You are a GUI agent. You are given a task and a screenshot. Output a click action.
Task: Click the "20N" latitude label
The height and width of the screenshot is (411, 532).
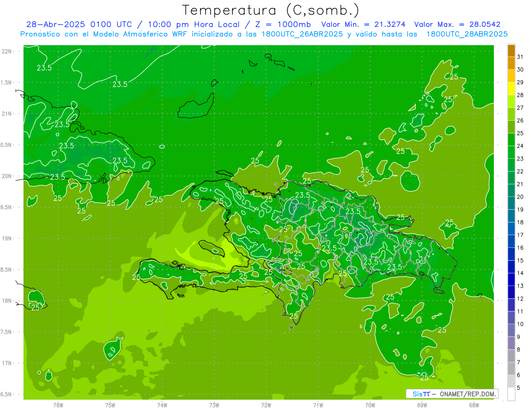pos(7,176)
